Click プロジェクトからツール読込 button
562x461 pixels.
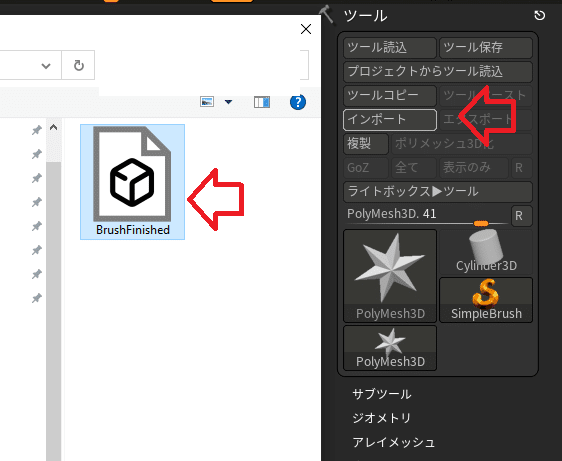coord(438,72)
